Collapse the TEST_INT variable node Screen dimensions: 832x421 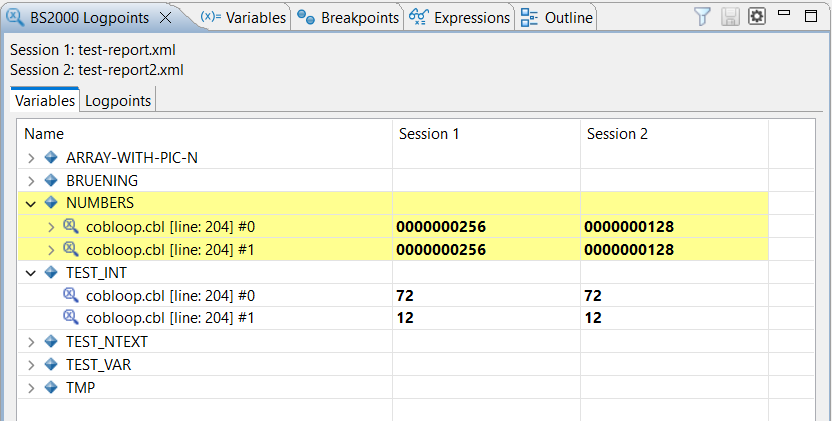[31, 272]
